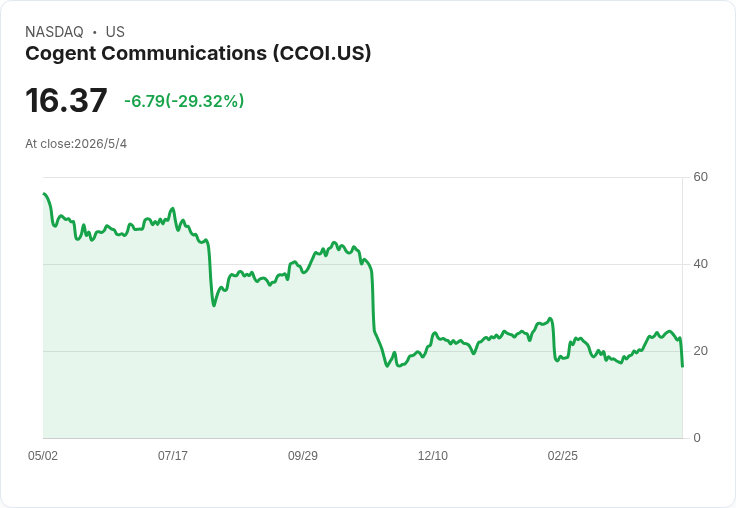Click the -6.79(-29.32%) change value

point(184,101)
